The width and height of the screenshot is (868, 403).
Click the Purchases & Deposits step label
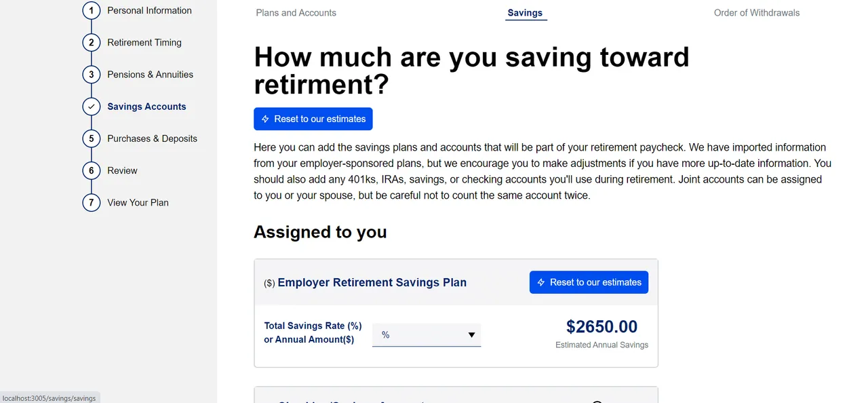pyautogui.click(x=152, y=138)
